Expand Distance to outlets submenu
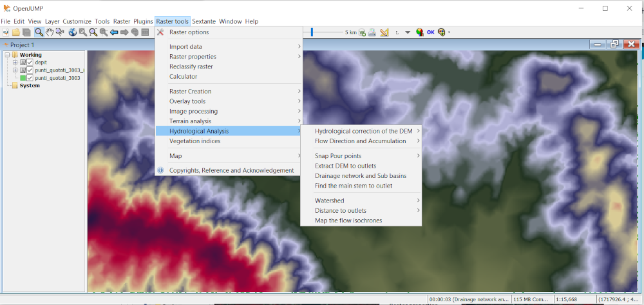The image size is (644, 305). [x=361, y=210]
